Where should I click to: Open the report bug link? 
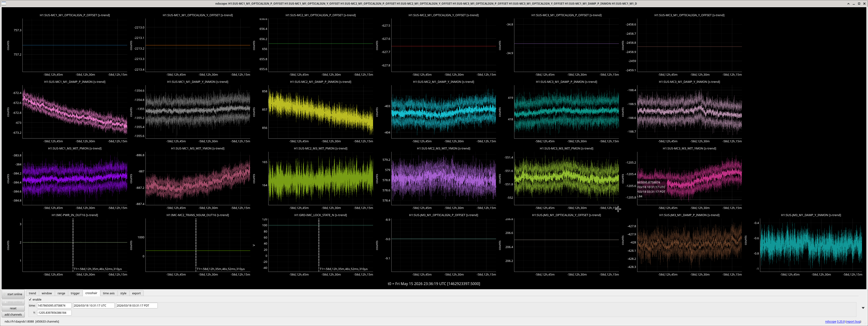(853, 321)
